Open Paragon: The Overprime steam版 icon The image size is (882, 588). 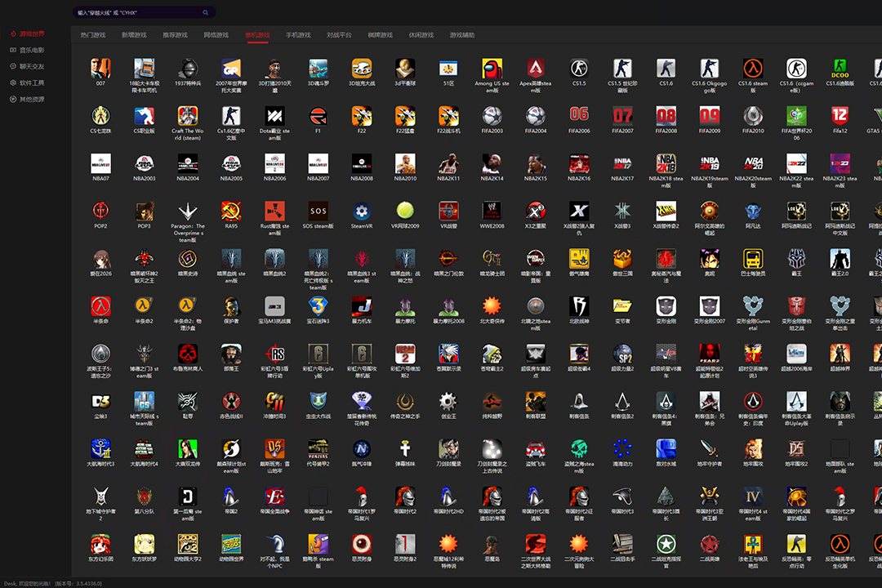pyautogui.click(x=188, y=212)
